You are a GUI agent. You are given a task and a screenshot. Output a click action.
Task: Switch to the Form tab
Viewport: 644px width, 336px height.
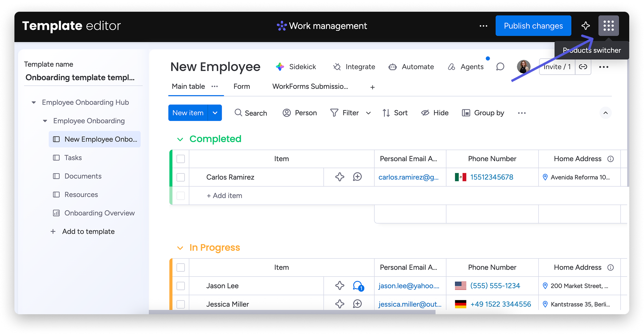[241, 86]
